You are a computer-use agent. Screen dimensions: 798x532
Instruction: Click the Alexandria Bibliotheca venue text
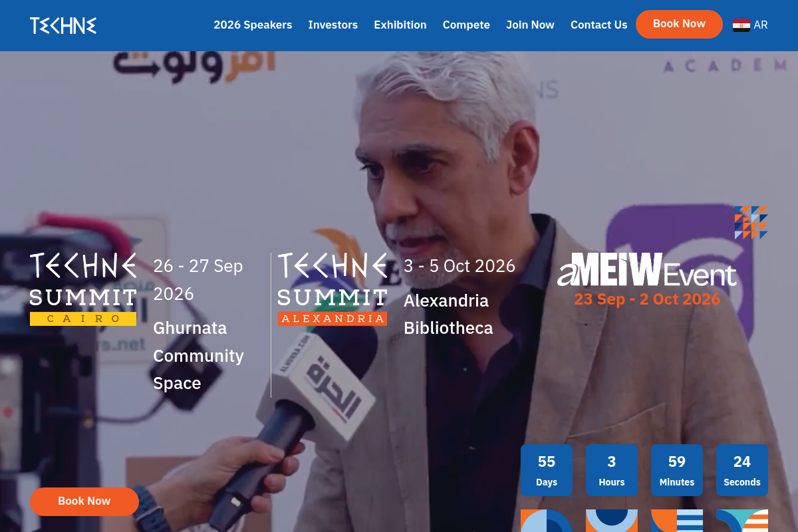tap(448, 314)
